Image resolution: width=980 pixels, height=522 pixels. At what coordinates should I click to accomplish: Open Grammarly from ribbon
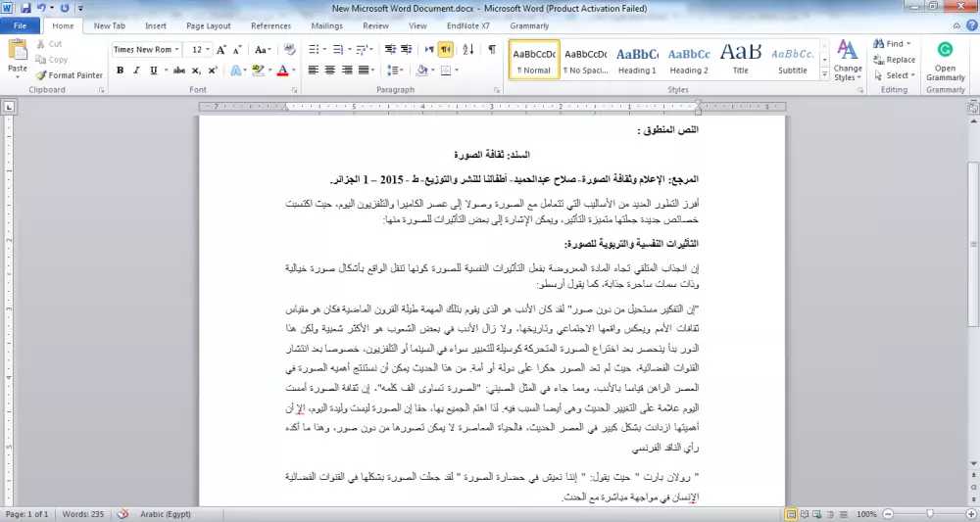[x=945, y=61]
